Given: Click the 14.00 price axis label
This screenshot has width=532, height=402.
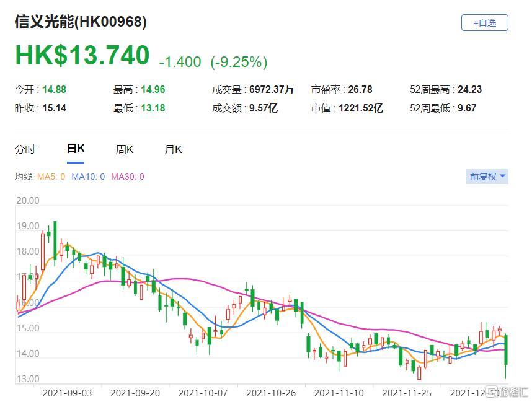Looking at the screenshot, I should [x=28, y=354].
